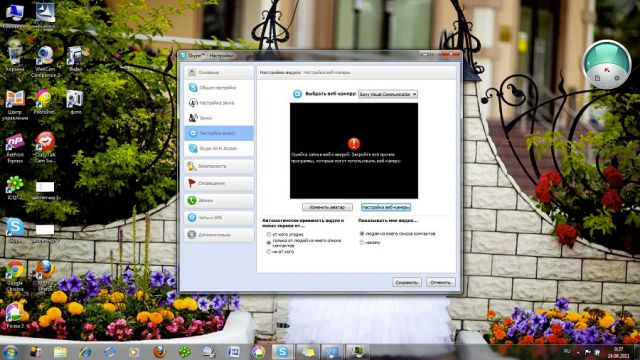
Task: Click the Сохранить save button
Action: pyautogui.click(x=407, y=282)
